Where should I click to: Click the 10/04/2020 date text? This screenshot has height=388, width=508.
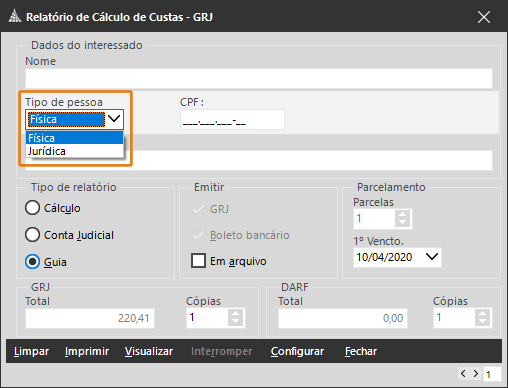click(384, 257)
